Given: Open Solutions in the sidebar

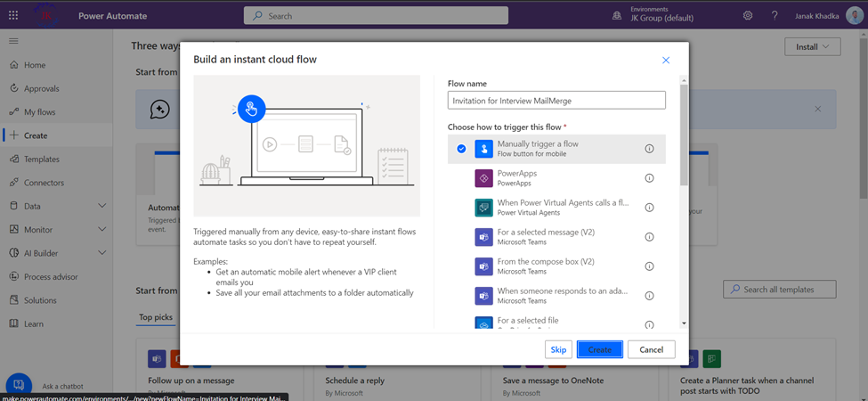Looking at the screenshot, I should coord(56,300).
